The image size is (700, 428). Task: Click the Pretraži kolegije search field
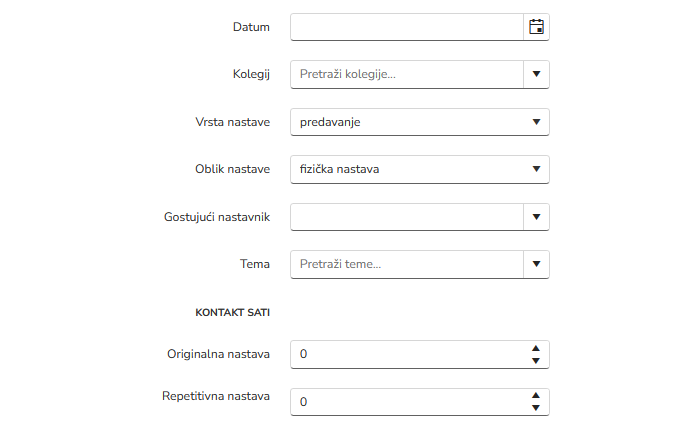click(x=406, y=74)
